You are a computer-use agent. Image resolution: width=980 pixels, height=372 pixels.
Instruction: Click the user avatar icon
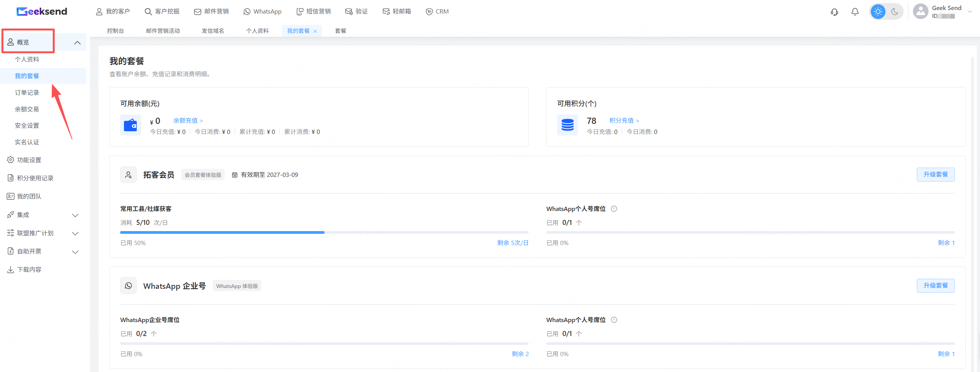coord(920,12)
